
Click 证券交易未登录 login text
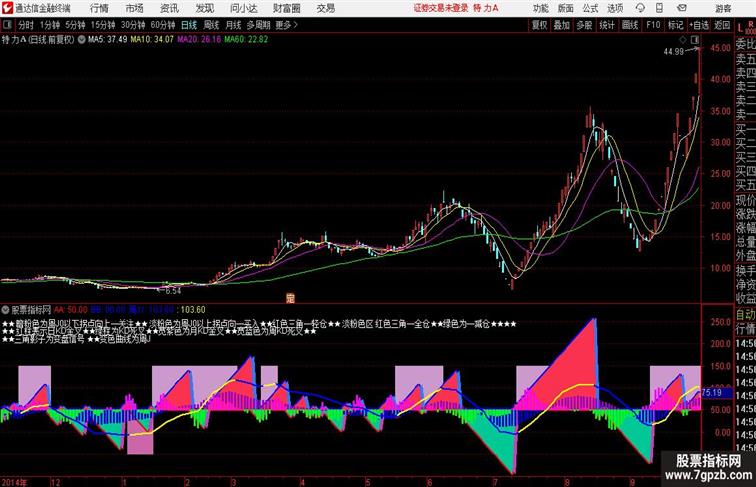pyautogui.click(x=441, y=8)
